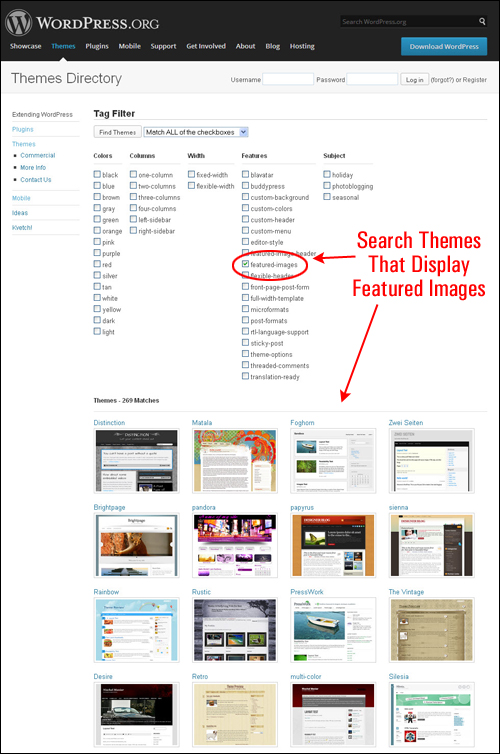Click the PressWork theme title link
The height and width of the screenshot is (754, 500).
tap(307, 591)
